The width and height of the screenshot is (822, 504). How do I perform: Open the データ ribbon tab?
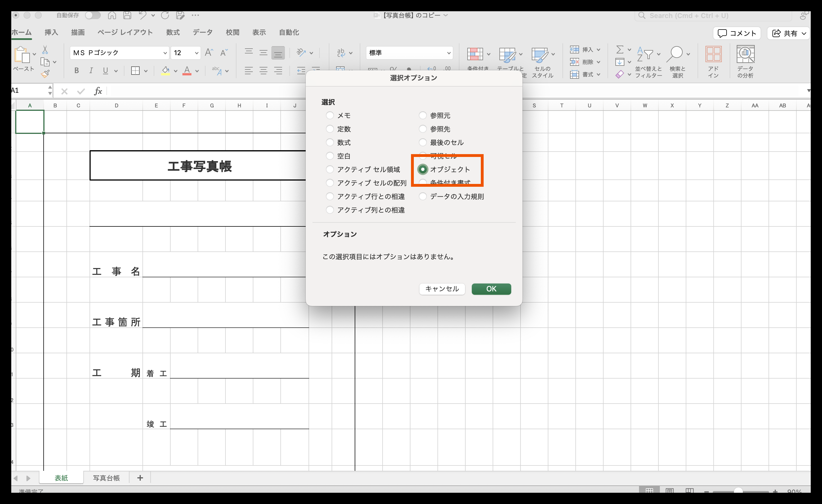(202, 32)
